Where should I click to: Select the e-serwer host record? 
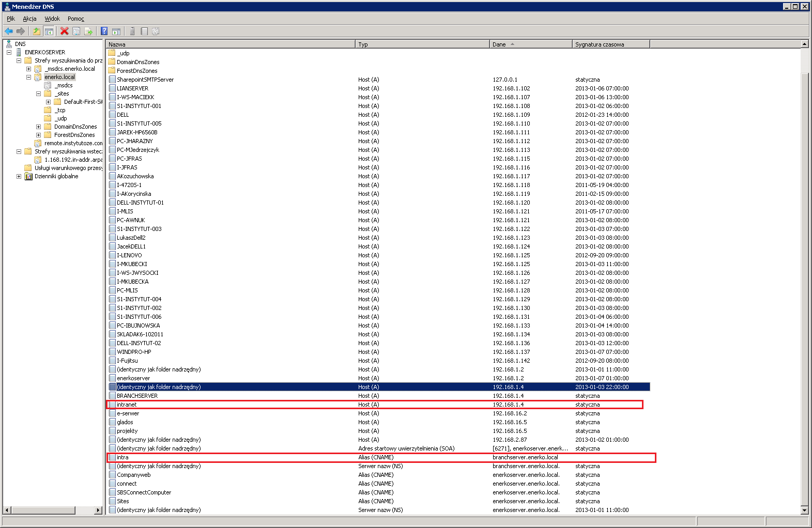point(378,413)
